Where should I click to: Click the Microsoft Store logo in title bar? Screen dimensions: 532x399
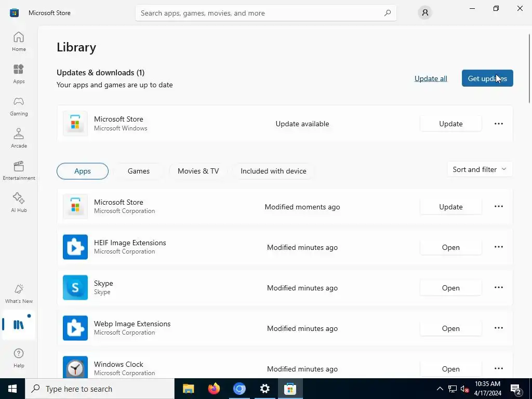click(14, 13)
